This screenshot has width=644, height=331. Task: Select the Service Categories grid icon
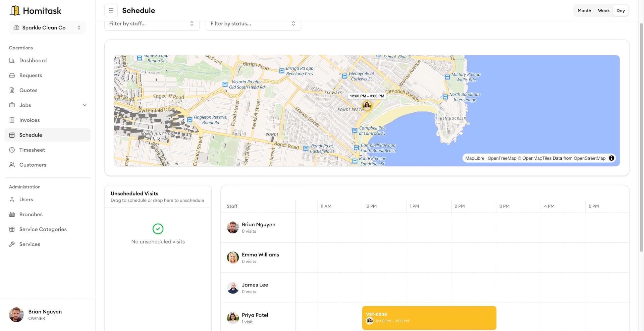[x=12, y=229]
